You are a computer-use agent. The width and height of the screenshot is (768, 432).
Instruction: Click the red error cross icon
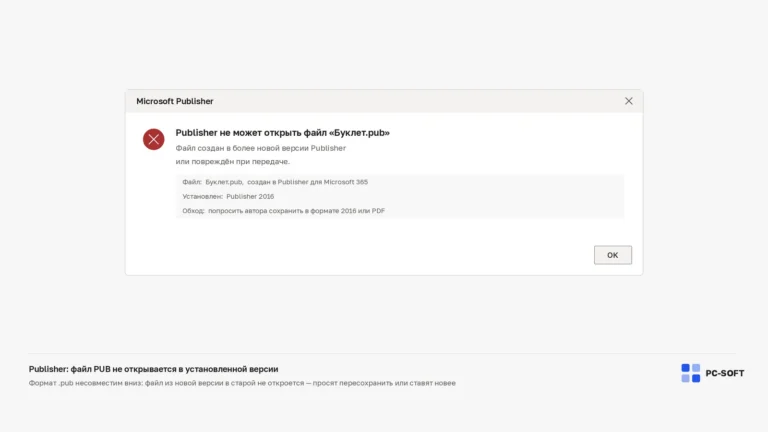[x=153, y=139]
